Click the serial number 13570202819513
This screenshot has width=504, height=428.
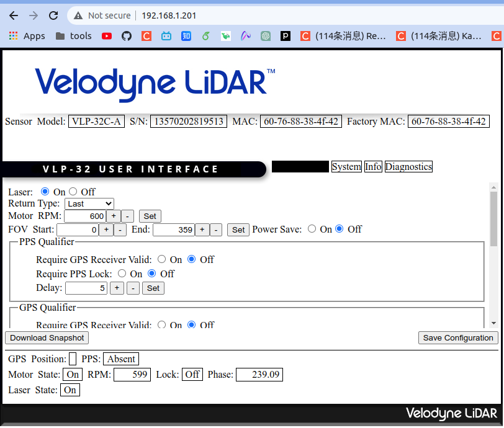tap(189, 122)
